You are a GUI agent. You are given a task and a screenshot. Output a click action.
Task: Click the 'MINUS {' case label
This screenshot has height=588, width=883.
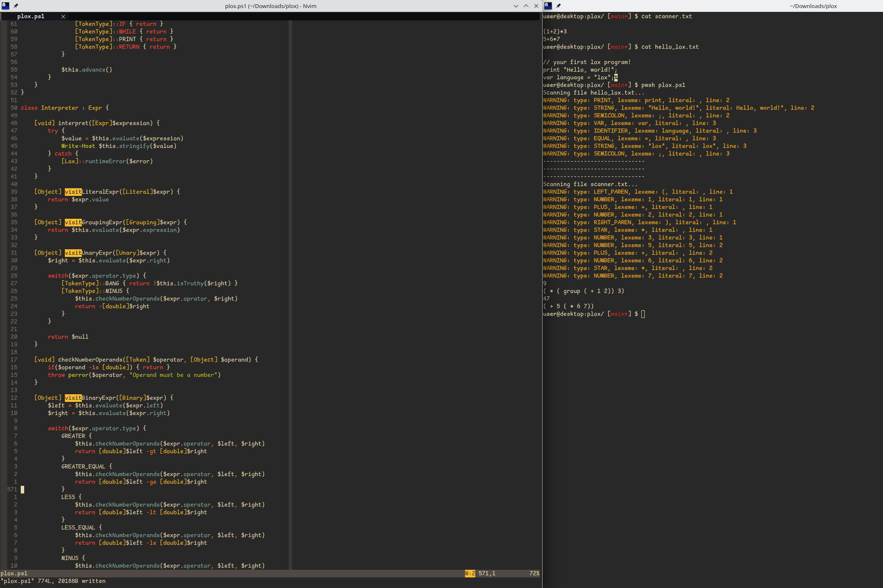(x=73, y=558)
